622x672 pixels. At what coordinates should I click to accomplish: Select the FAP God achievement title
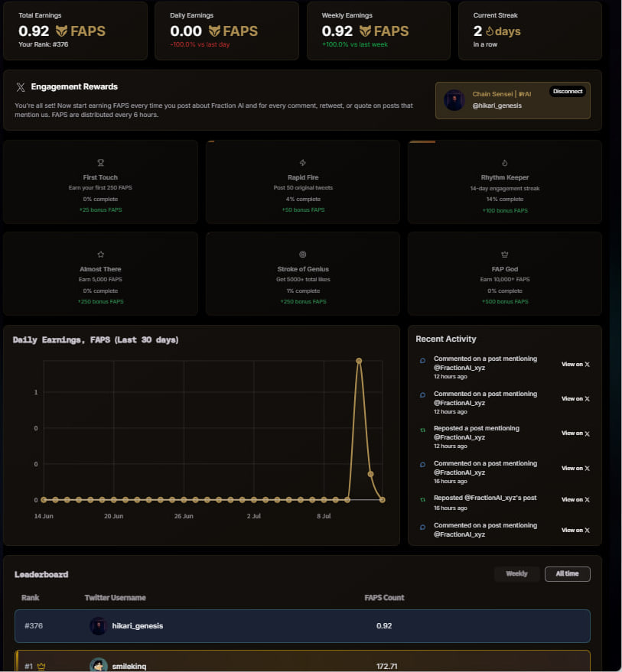click(x=504, y=269)
